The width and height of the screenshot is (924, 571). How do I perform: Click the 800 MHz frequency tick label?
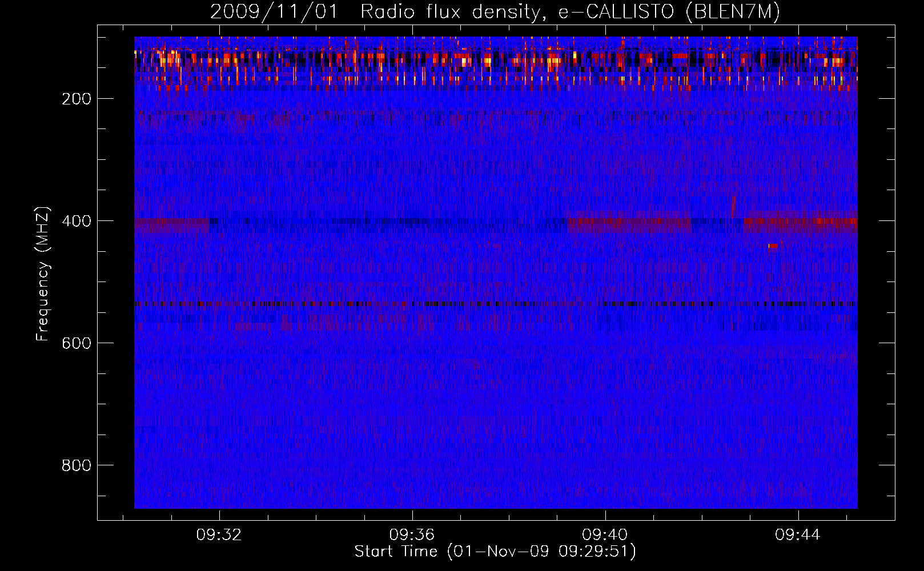click(77, 465)
